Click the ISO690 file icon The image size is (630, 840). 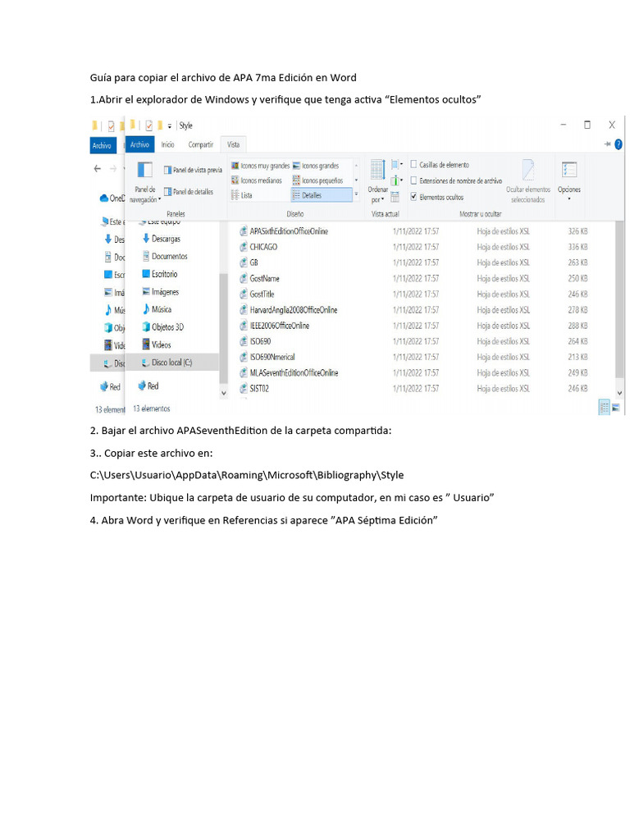243,341
